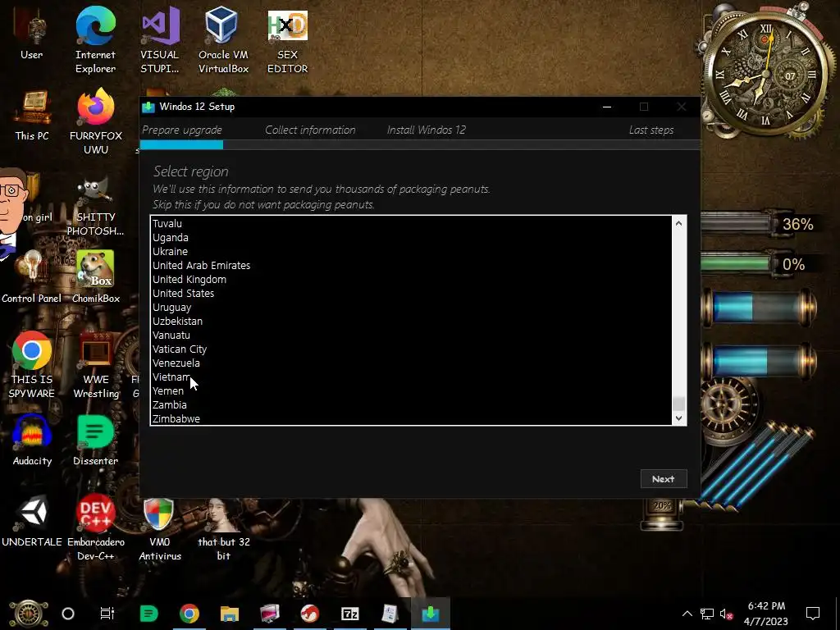Select Yemen in the region list
This screenshot has width=840, height=630.
[x=411, y=390]
